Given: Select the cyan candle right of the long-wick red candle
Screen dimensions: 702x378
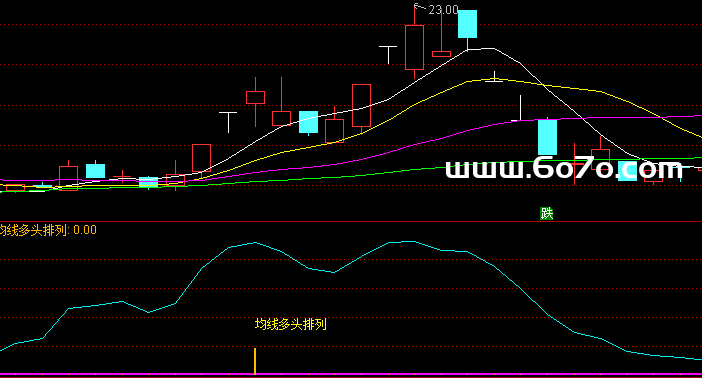Looking at the screenshot, I should point(308,122).
